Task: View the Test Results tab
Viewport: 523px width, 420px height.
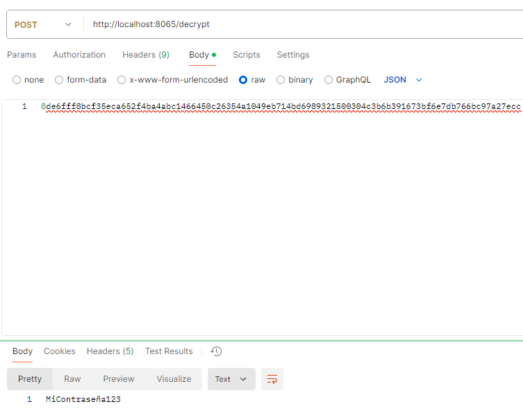Action: [x=169, y=351]
